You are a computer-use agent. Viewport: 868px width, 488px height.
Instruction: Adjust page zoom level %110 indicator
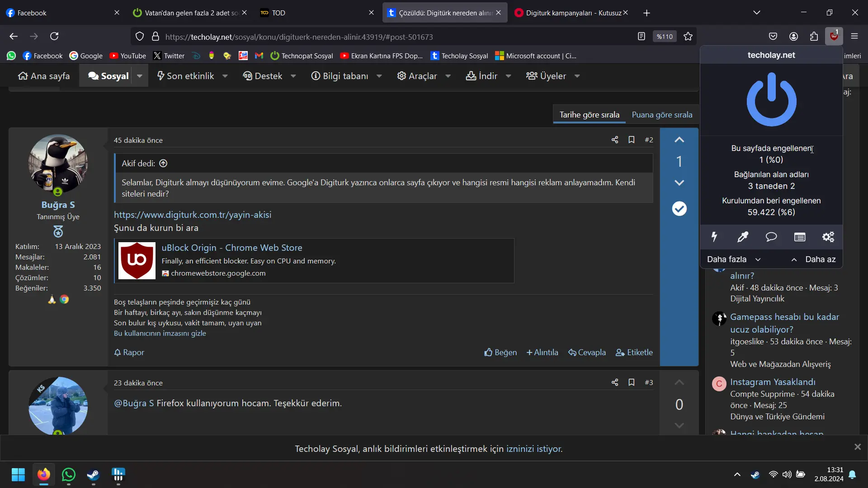(x=665, y=37)
